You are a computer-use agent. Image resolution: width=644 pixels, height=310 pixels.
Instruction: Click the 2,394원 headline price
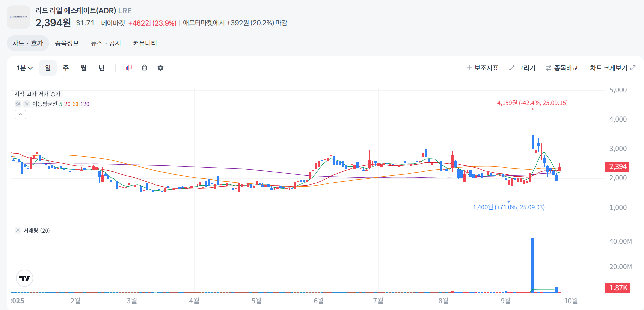(53, 23)
